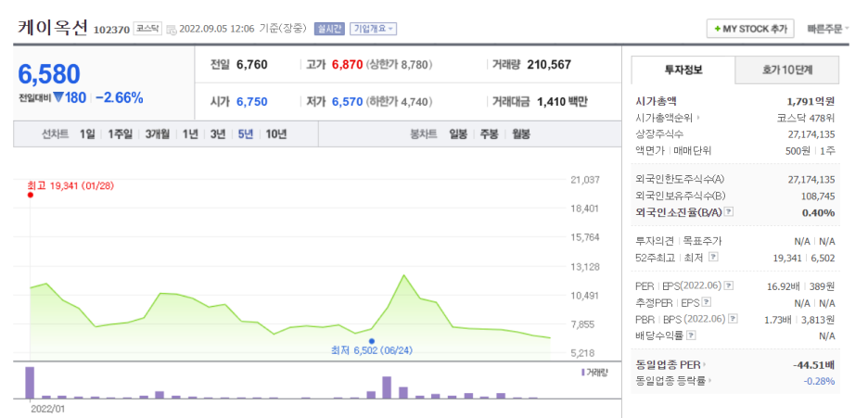The height and width of the screenshot is (418, 868).
Task: Click the -2.66% change value
Action: pos(120,98)
